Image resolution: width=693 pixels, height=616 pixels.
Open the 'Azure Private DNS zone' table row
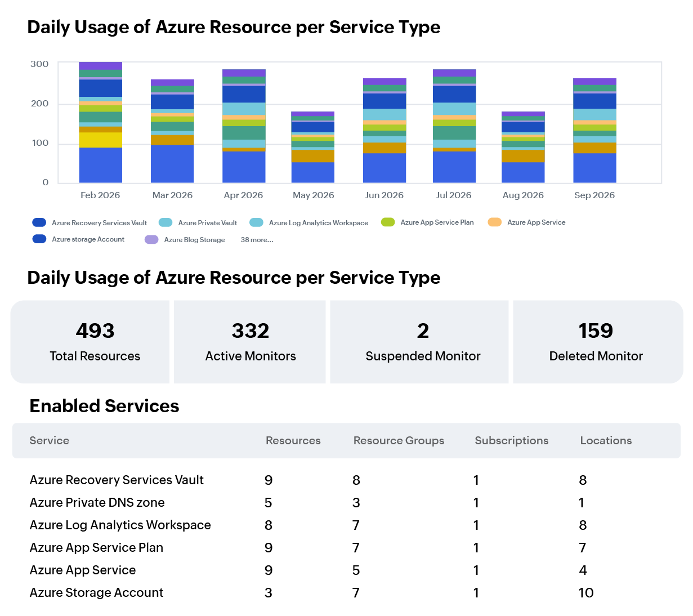coord(346,502)
